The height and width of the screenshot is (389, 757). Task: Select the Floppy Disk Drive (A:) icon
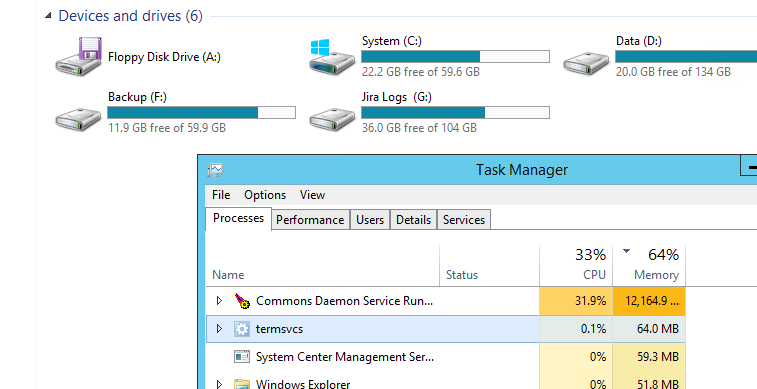[79, 56]
